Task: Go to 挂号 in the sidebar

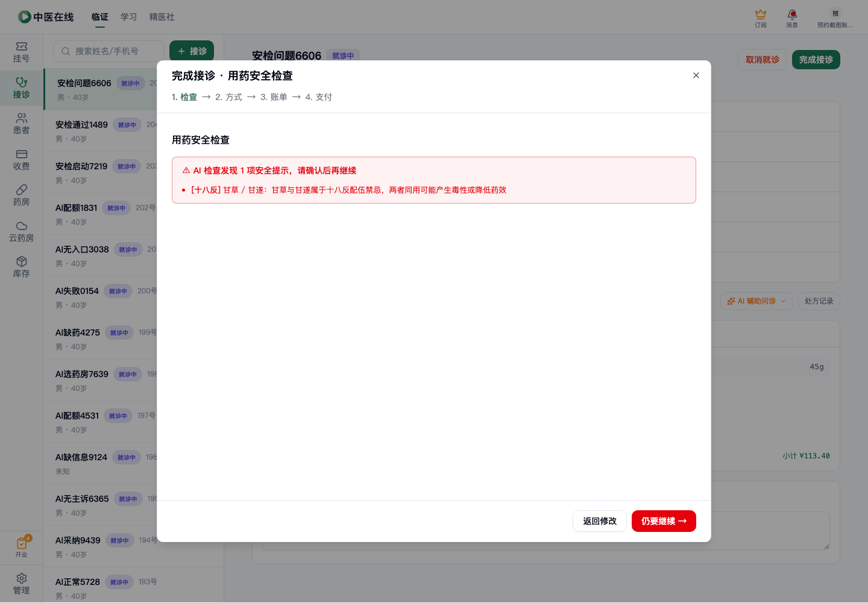Action: [22, 52]
